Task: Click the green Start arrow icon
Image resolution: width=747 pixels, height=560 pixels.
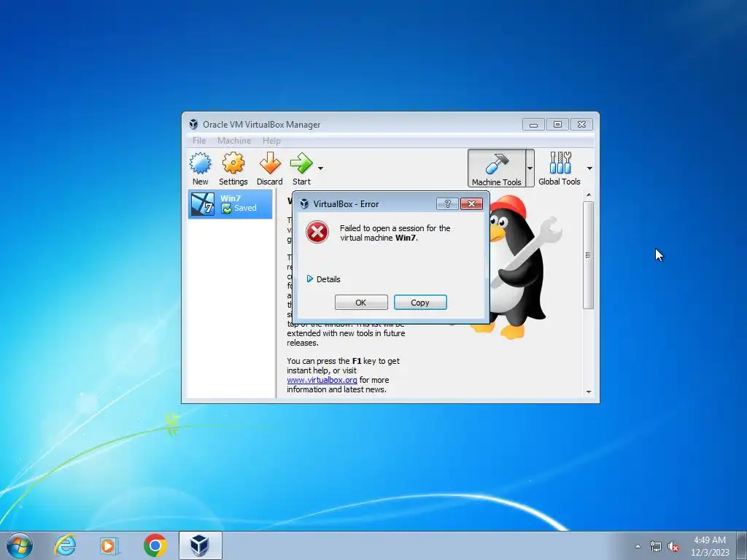Action: 301,163
